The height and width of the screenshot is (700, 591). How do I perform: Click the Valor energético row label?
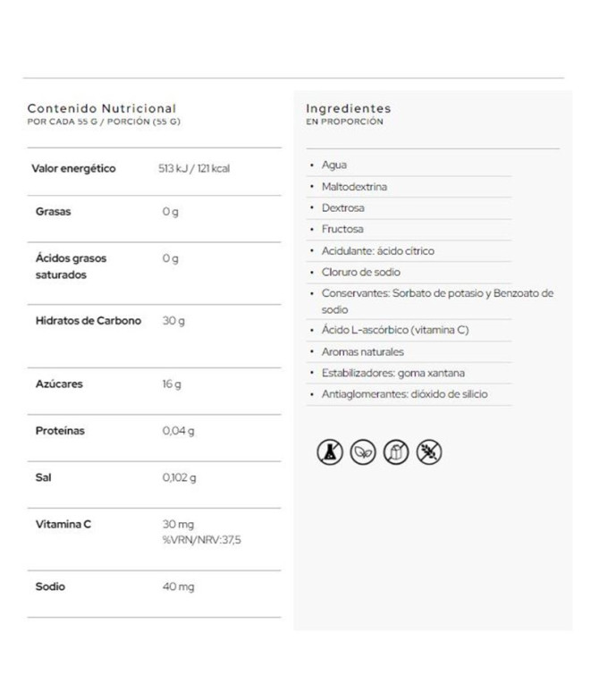(x=73, y=168)
